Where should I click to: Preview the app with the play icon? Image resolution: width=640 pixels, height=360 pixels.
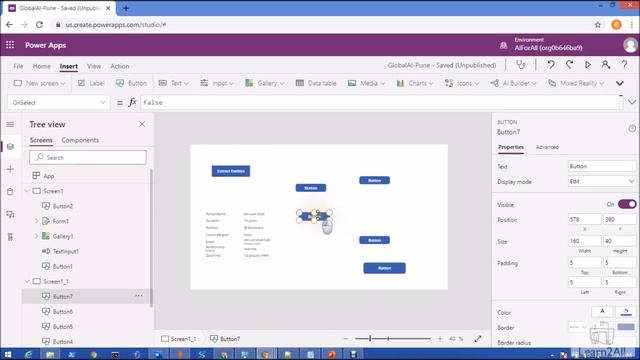click(x=587, y=65)
